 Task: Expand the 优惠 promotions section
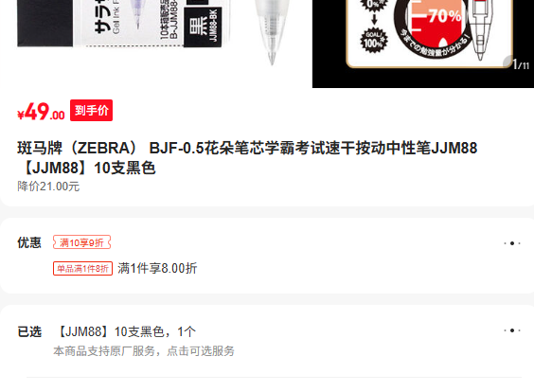point(267,256)
